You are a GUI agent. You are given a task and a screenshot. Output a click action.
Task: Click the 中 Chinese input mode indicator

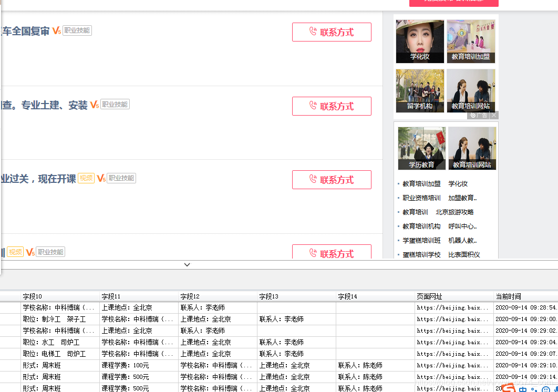522,389
